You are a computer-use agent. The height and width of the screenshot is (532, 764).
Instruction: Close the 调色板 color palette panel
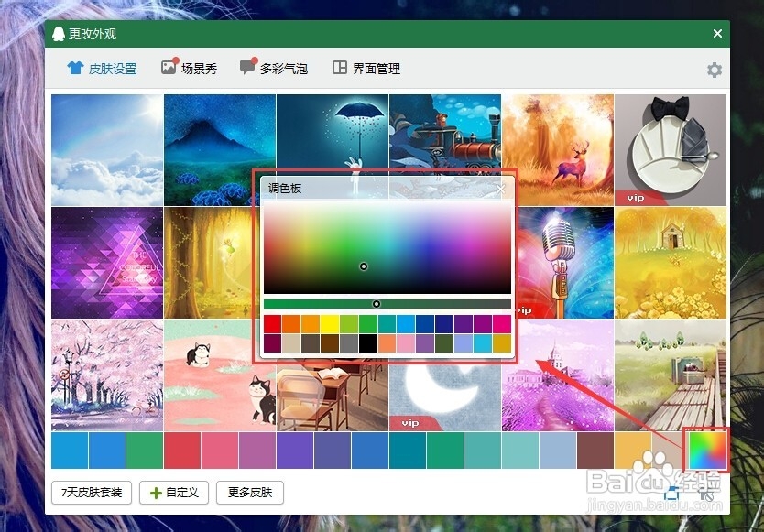500,188
